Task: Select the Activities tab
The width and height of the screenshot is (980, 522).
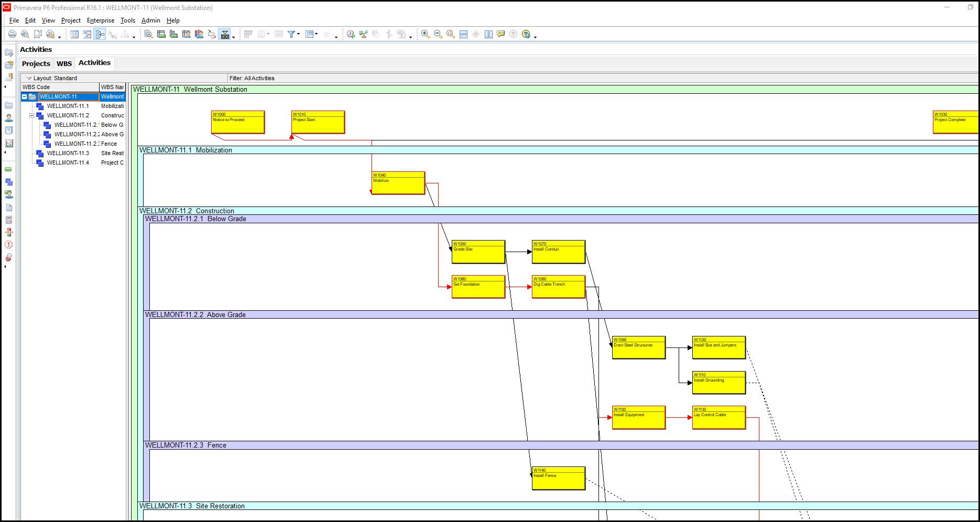Action: pyautogui.click(x=94, y=63)
